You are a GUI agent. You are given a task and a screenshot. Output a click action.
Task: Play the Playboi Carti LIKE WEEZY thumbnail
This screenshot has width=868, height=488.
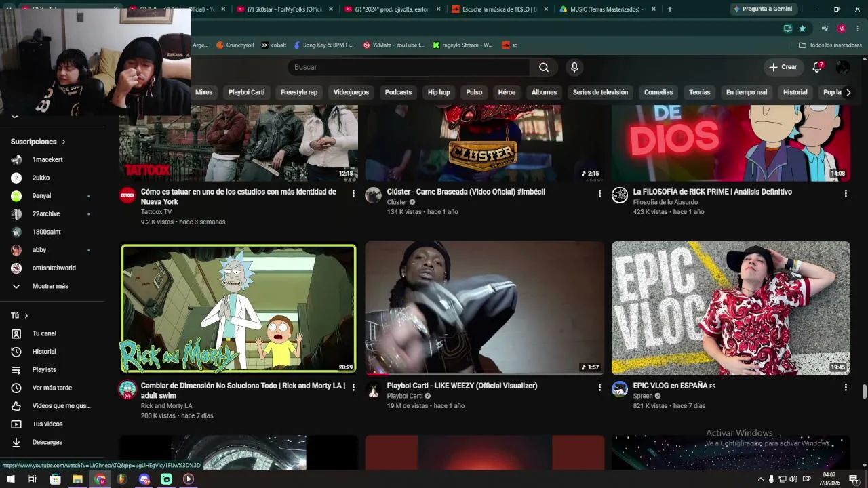[x=485, y=308]
